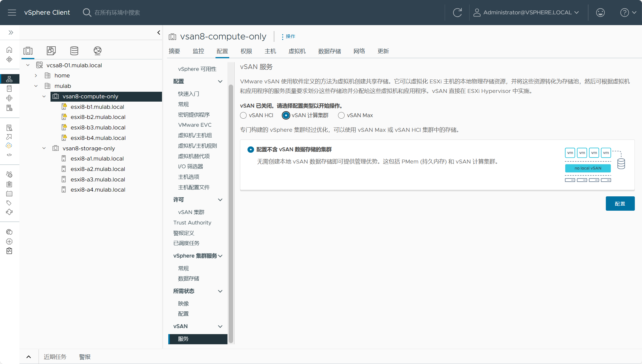Click the global search input field
Viewport: 642px width, 364px height.
point(117,13)
